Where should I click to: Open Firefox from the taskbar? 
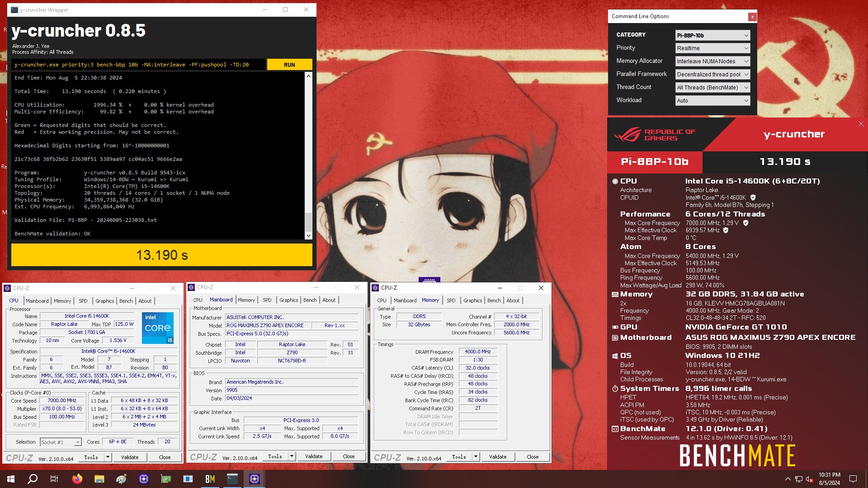click(77, 479)
